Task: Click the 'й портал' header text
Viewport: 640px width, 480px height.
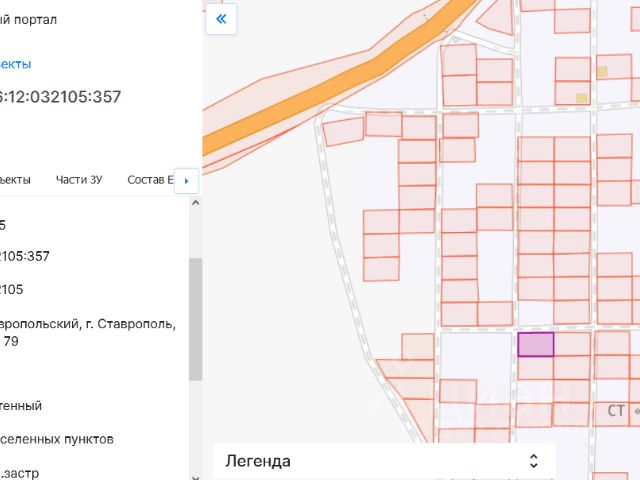Action: tap(28, 19)
